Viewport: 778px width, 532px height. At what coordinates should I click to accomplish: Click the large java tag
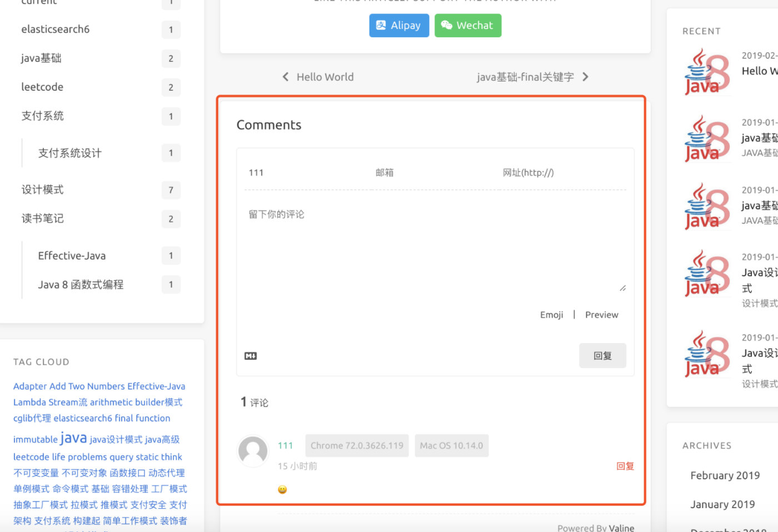tap(73, 438)
